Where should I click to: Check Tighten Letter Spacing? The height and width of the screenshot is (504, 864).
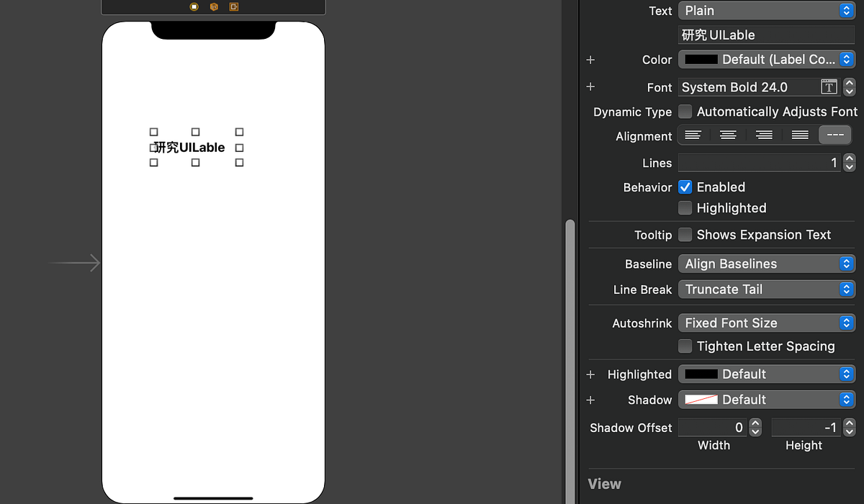(x=685, y=346)
